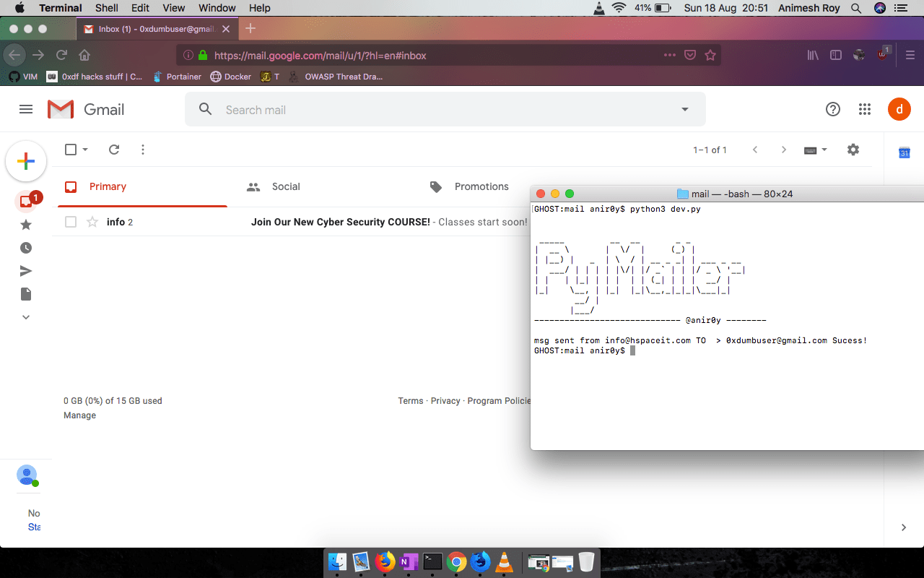This screenshot has height=578, width=924.
Task: Open Gmail compose with the plus icon
Action: 26,161
